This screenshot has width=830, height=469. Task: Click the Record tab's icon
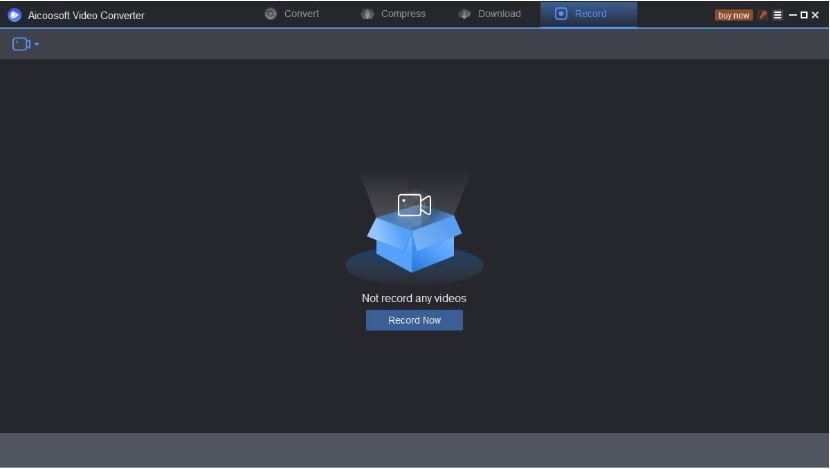point(561,14)
